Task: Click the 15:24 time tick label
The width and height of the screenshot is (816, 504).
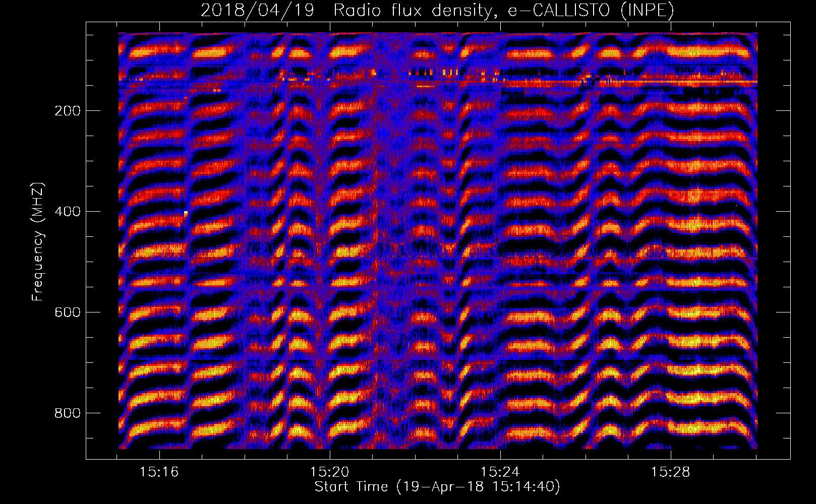Action: point(500,472)
